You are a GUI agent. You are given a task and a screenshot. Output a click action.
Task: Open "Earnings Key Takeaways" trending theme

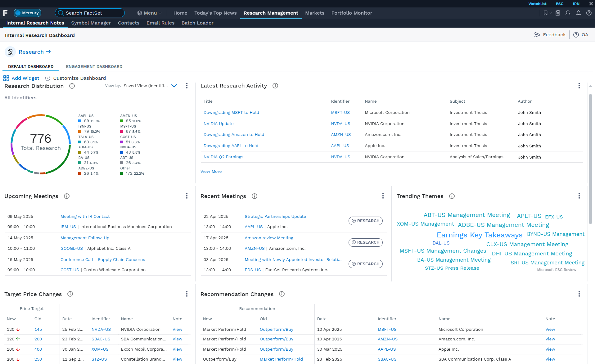click(x=480, y=235)
